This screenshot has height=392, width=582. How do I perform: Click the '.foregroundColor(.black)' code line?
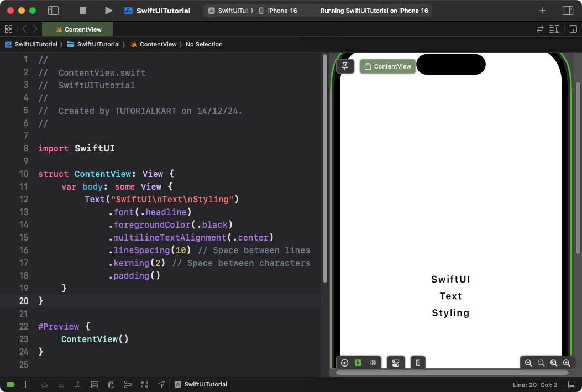170,224
